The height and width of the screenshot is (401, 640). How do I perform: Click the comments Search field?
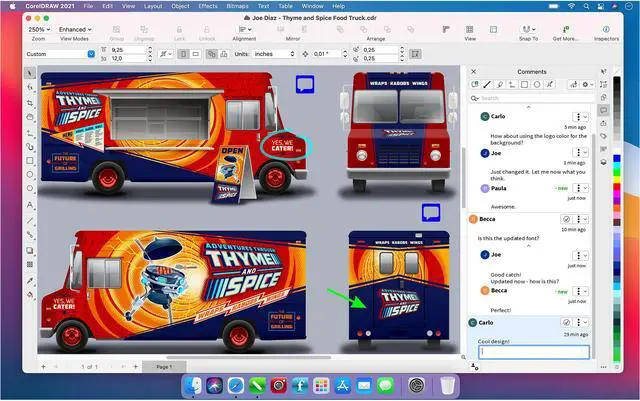531,98
